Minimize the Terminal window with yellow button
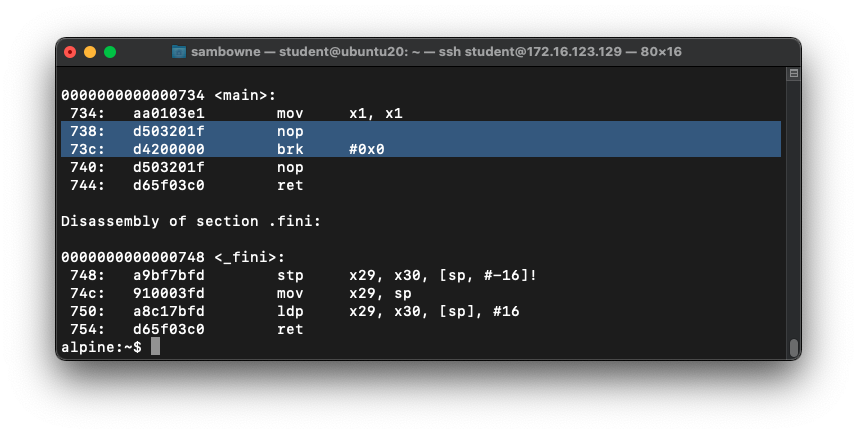This screenshot has width=857, height=434. (x=90, y=51)
